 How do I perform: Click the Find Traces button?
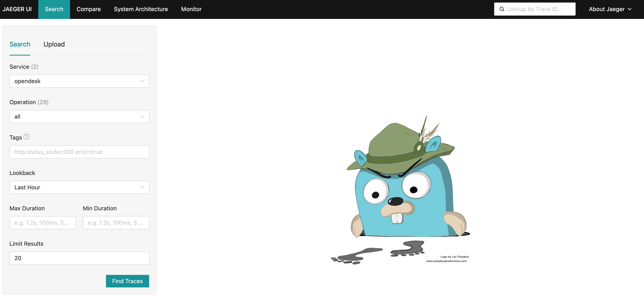click(x=127, y=281)
